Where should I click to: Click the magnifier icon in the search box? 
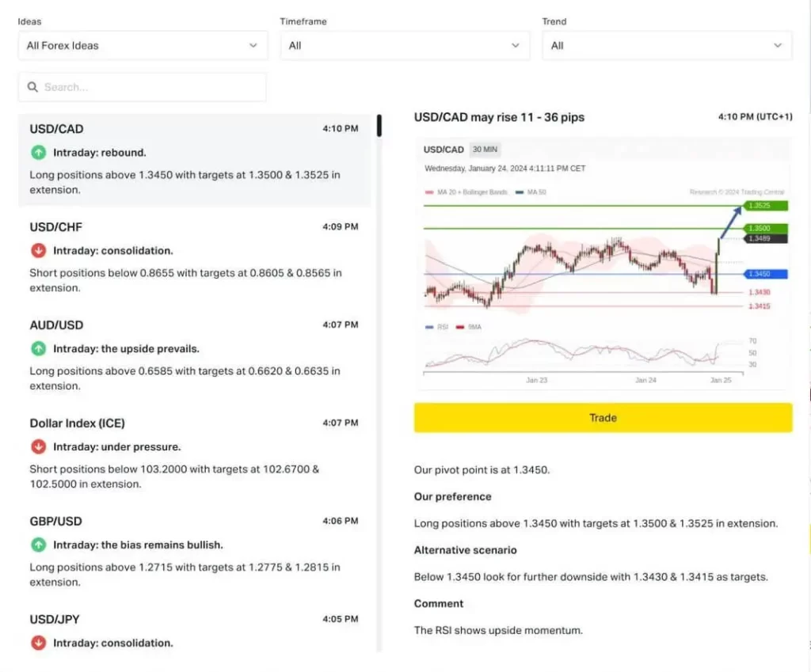click(x=32, y=87)
